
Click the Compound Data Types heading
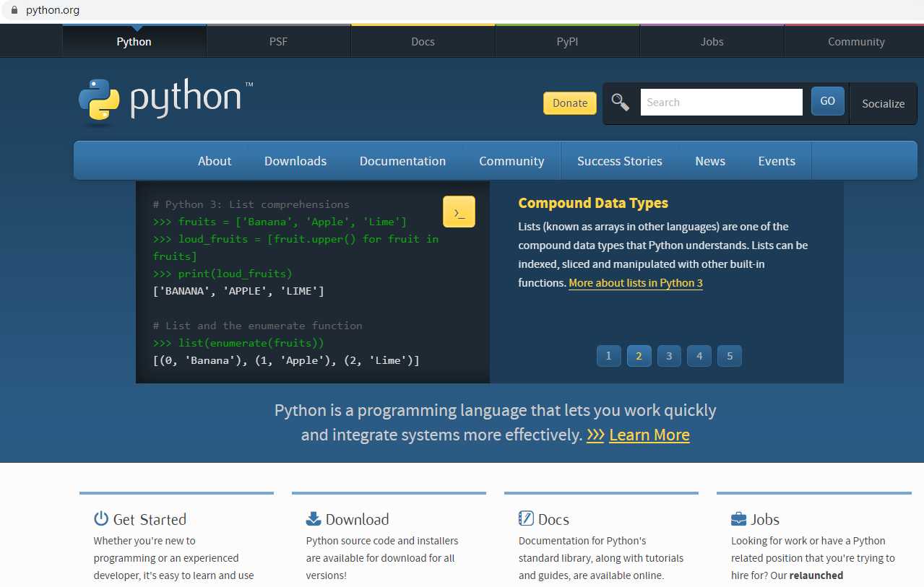tap(593, 203)
